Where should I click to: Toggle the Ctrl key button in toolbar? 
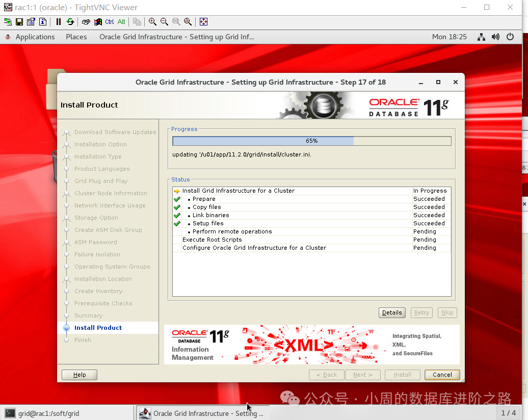pos(110,22)
